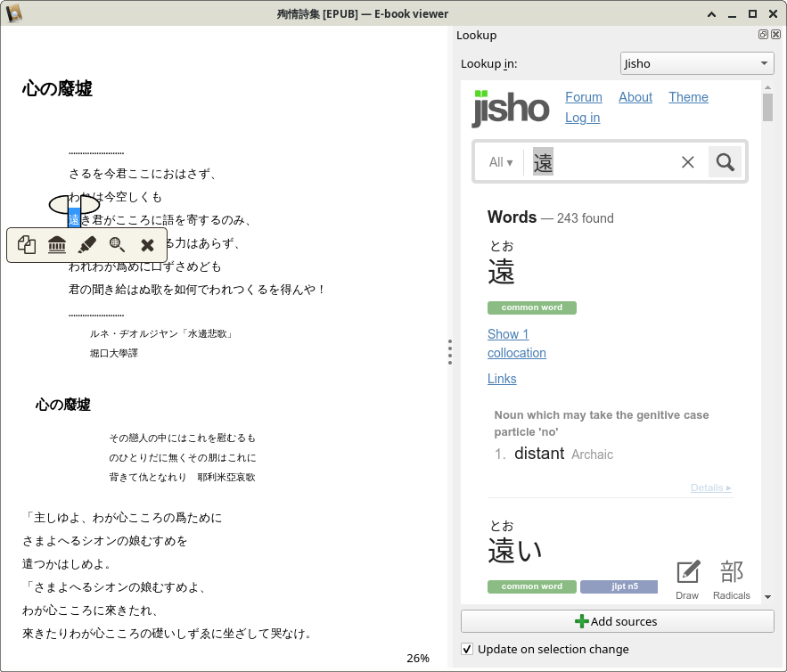Click the attribution line ルネ・ヂオルジヤン「水遠悲歌」

pos(161,333)
